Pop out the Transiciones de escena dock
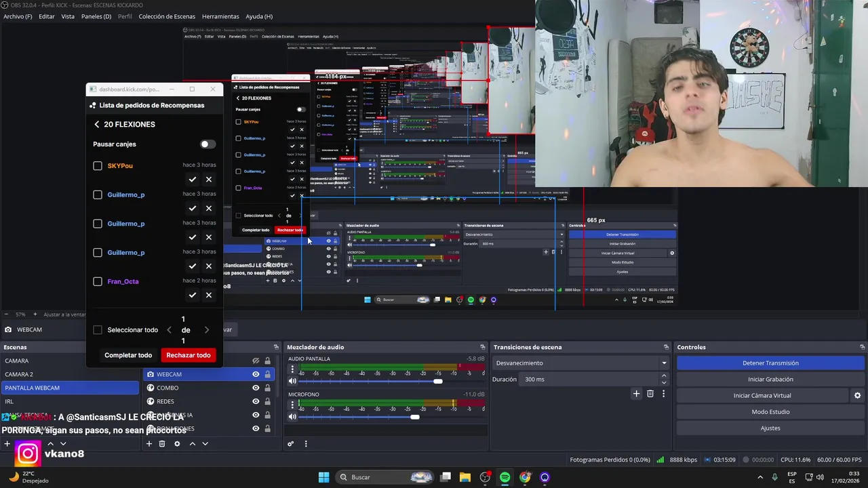Viewport: 868px width, 488px height. [x=667, y=347]
